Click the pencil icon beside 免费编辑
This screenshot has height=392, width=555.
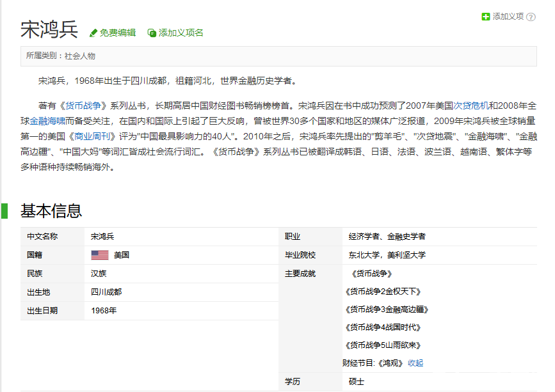coord(93,33)
